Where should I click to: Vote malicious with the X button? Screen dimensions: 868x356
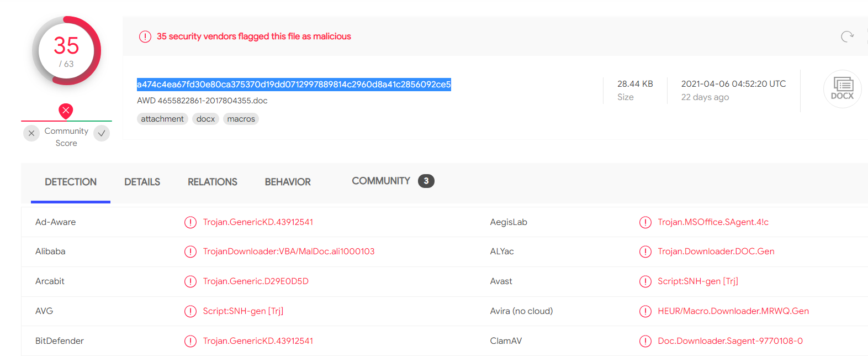point(31,133)
